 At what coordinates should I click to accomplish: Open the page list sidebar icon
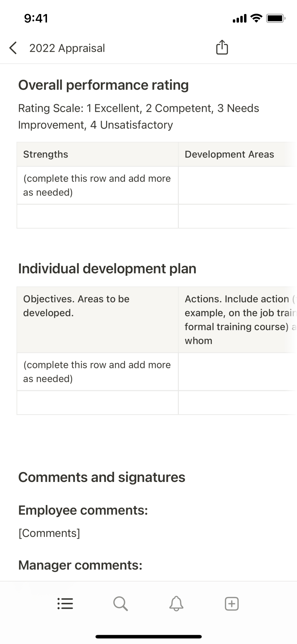(x=65, y=604)
